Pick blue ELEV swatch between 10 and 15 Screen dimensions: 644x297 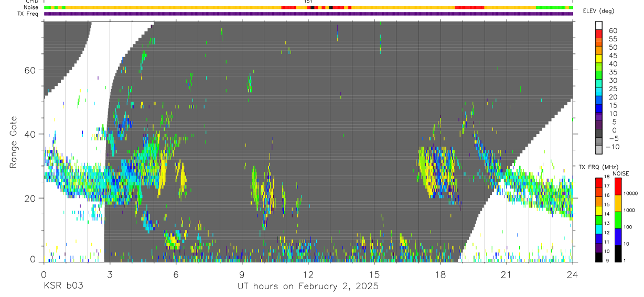point(599,109)
